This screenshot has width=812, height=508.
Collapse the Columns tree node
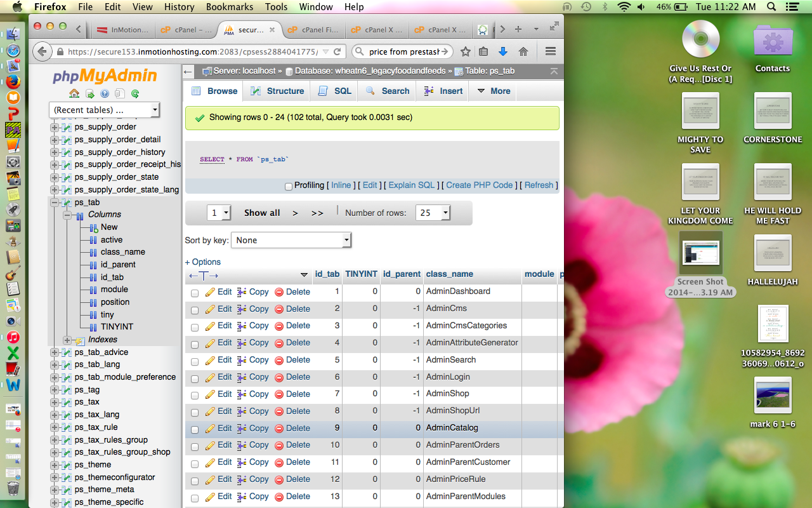(x=67, y=215)
